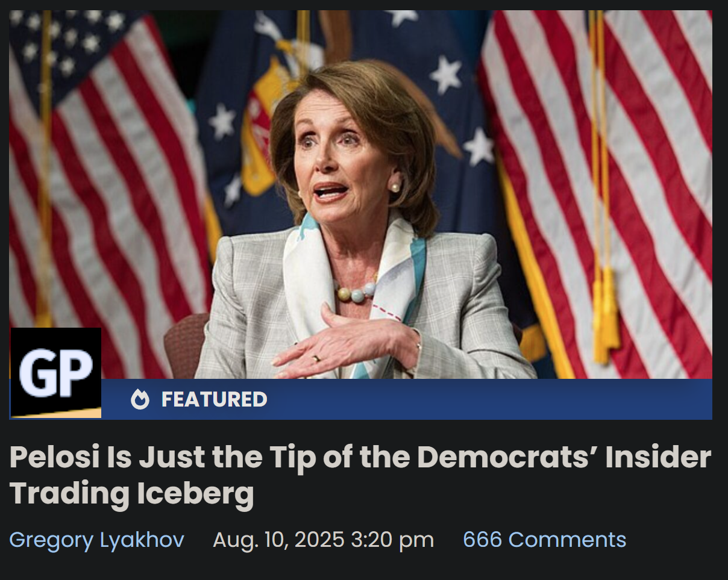This screenshot has height=580, width=728.
Task: Open author Gregory Lyakhov's profile link
Action: (96, 540)
